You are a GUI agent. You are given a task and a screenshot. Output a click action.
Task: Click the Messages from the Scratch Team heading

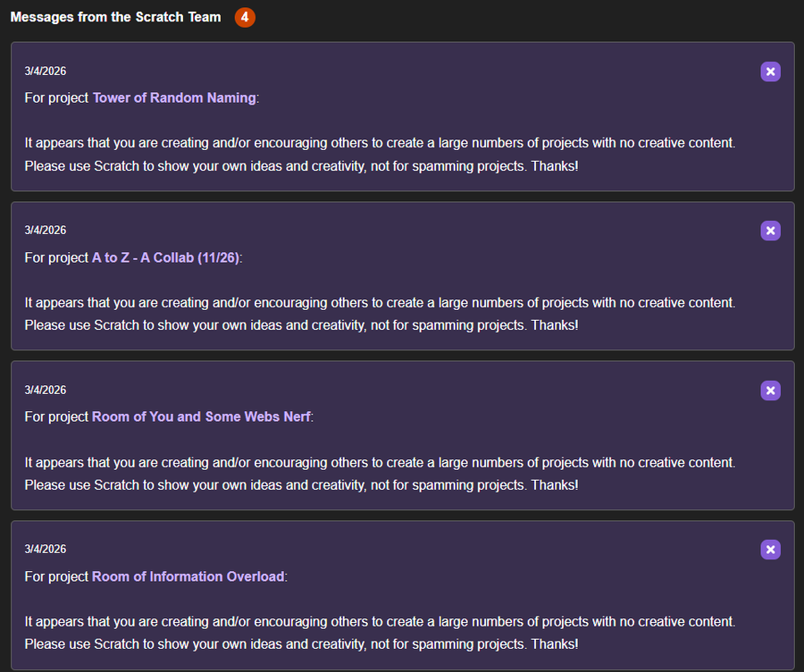[115, 17]
